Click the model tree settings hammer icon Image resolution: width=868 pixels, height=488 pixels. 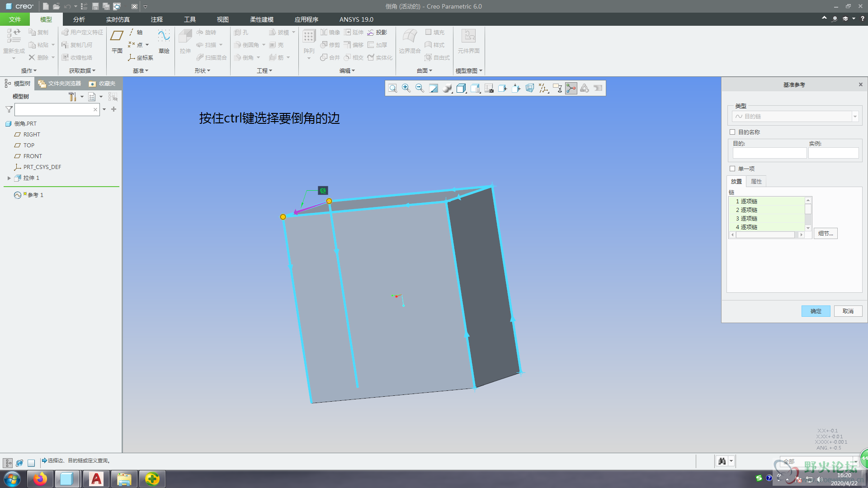point(72,97)
